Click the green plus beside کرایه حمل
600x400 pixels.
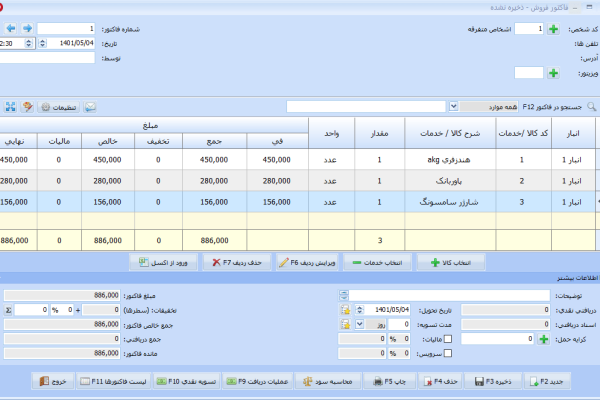(544, 339)
